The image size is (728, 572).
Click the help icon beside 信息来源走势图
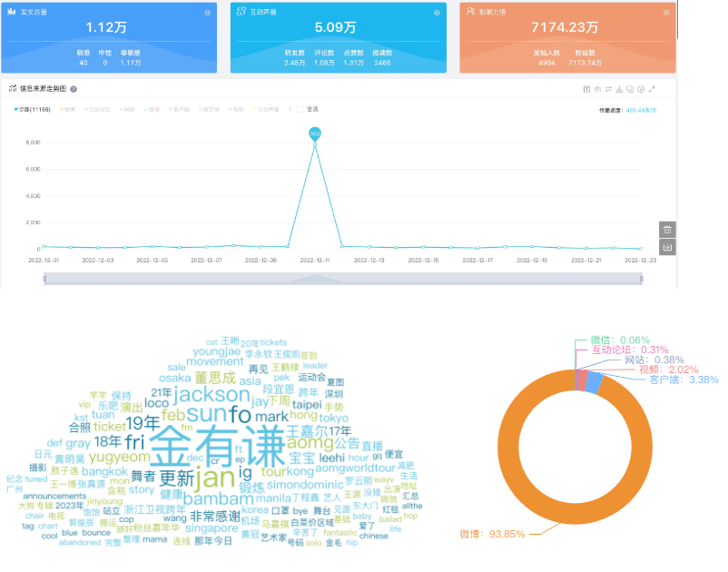click(x=74, y=89)
